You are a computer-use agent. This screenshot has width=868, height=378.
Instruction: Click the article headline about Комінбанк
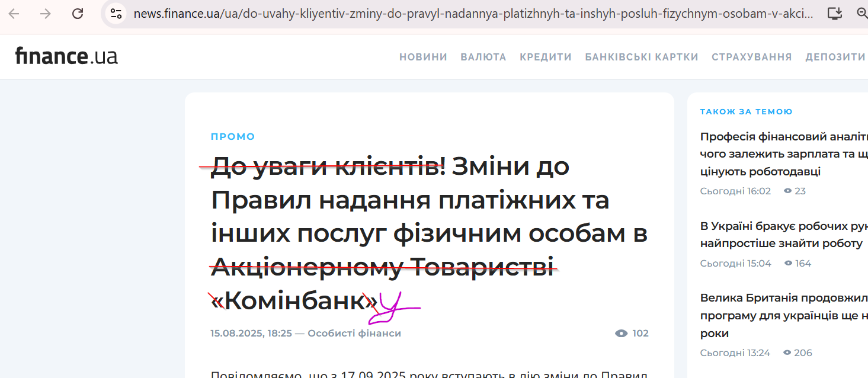429,234
